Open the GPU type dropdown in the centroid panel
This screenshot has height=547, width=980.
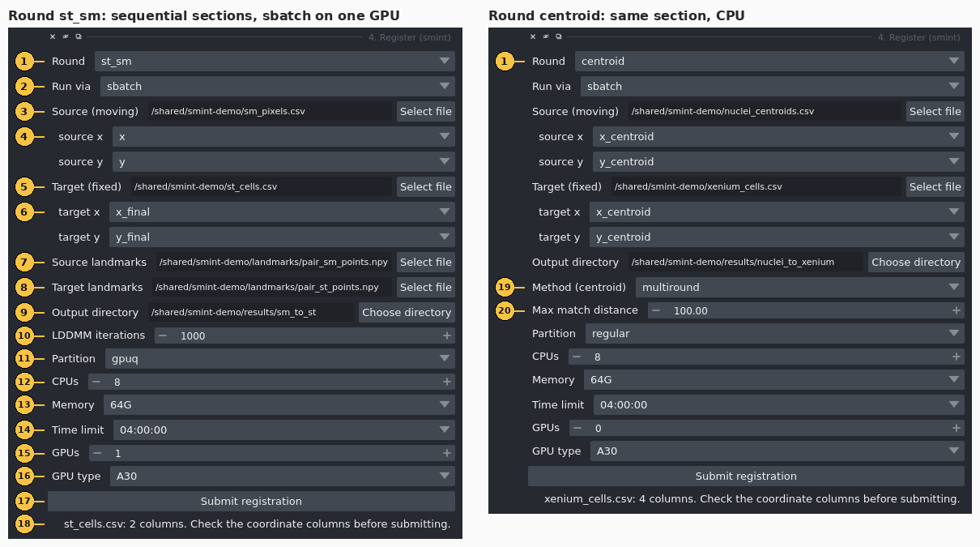(x=778, y=451)
